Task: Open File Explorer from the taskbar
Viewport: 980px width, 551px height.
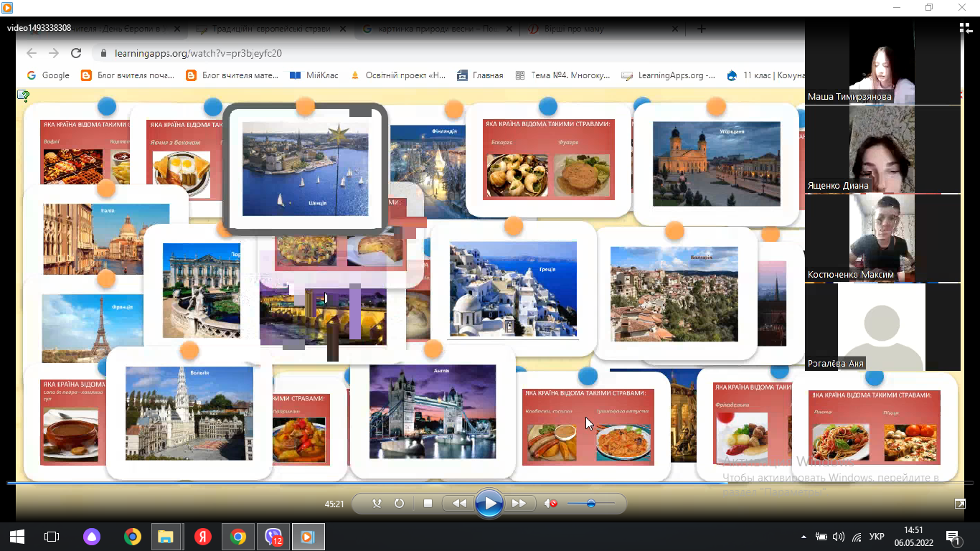Action: 166,537
